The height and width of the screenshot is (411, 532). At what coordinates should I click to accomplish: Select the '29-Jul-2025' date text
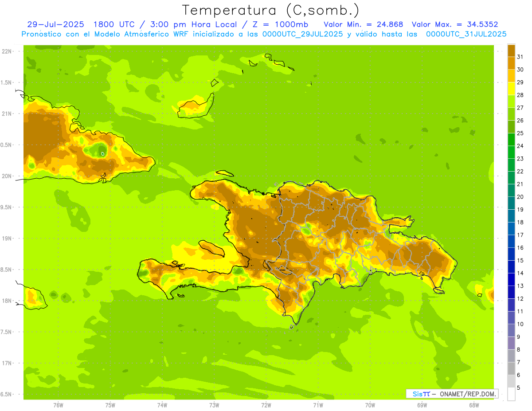(x=56, y=24)
